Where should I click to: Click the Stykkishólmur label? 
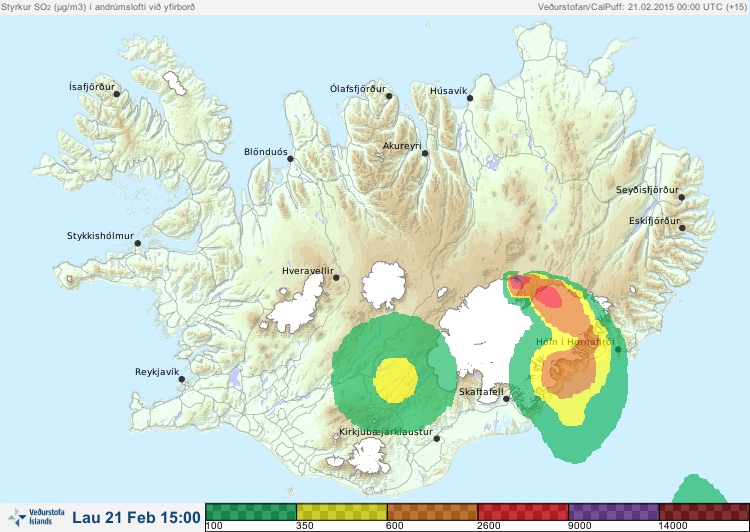100,236
